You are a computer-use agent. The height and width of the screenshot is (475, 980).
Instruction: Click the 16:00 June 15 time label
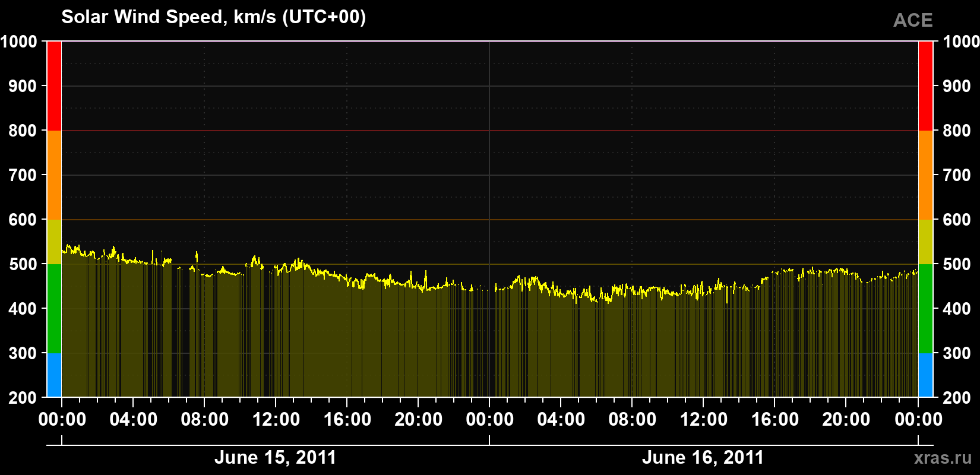(x=347, y=420)
